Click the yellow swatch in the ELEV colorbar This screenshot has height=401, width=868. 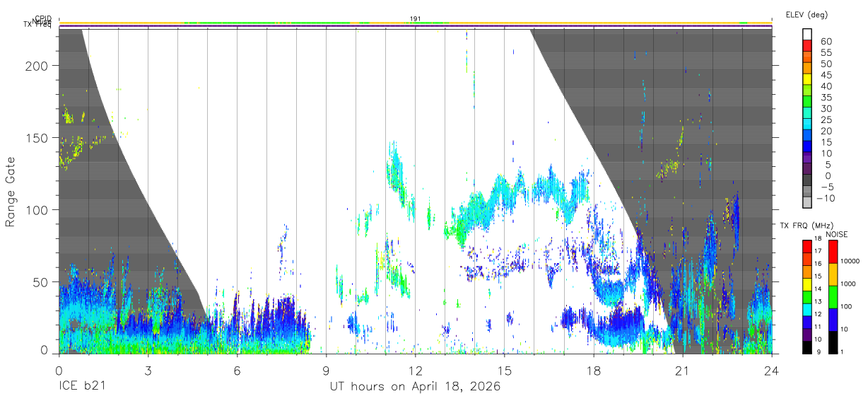(808, 79)
